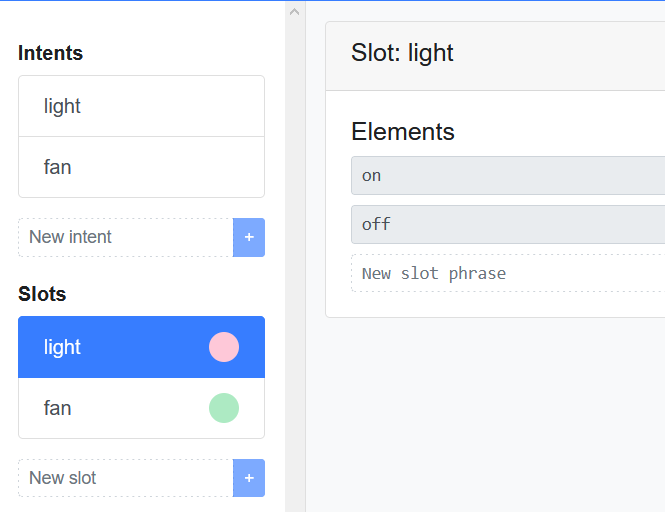The width and height of the screenshot is (665, 512).
Task: Click the 'Slot: light' panel header
Action: coord(495,53)
